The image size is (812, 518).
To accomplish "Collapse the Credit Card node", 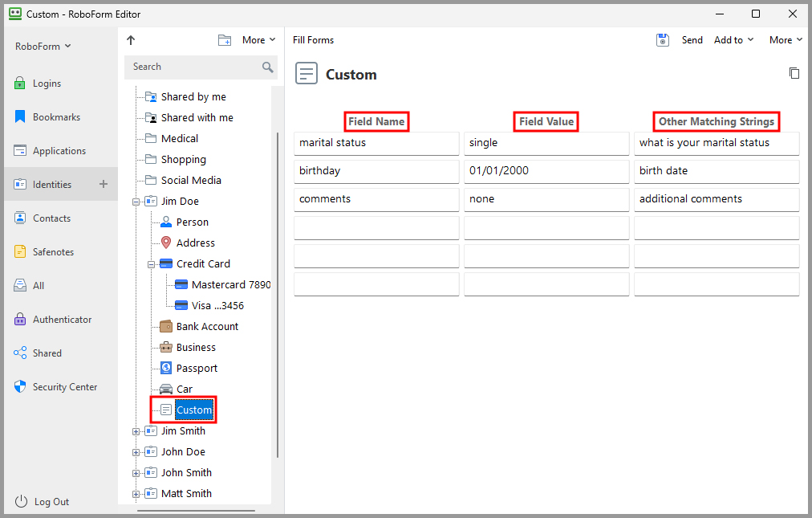I will click(x=151, y=264).
